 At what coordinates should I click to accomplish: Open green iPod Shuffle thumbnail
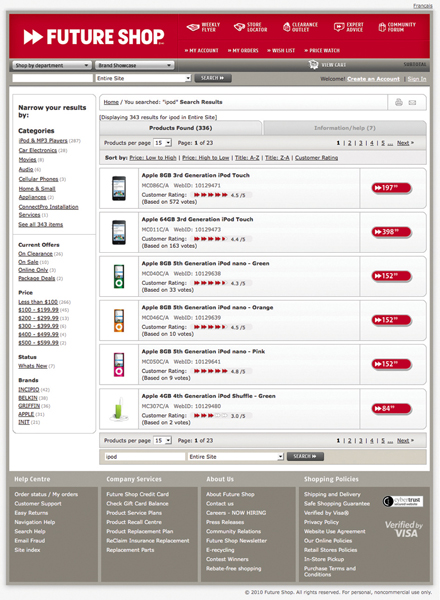tap(119, 409)
